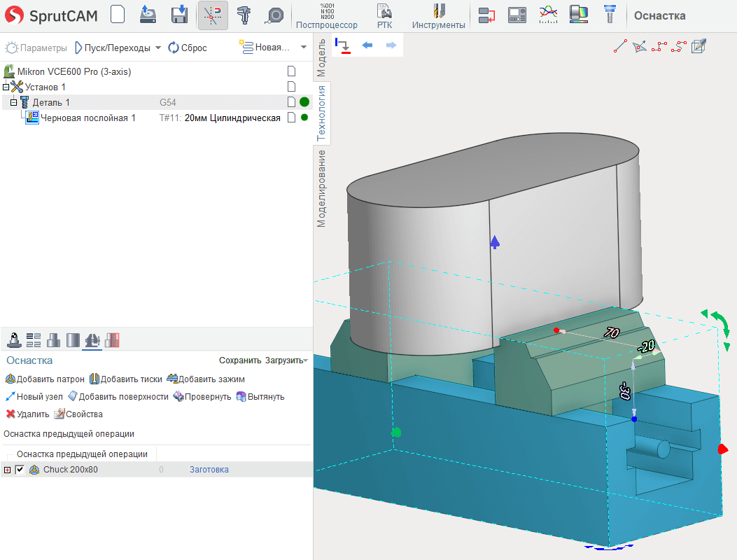This screenshot has height=560, width=737.
Task: Switch to the Модель vertical tab
Action: [x=322, y=57]
